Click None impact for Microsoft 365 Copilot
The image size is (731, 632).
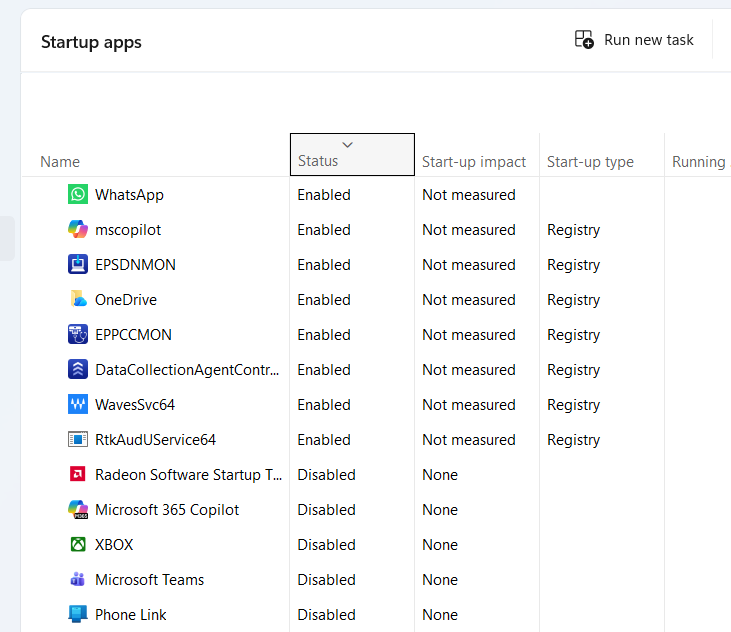[440, 509]
